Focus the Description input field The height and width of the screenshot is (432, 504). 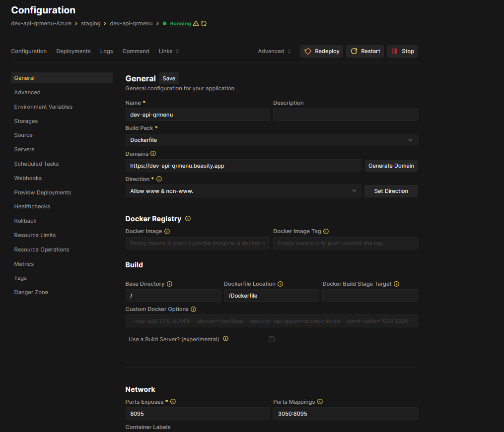345,115
